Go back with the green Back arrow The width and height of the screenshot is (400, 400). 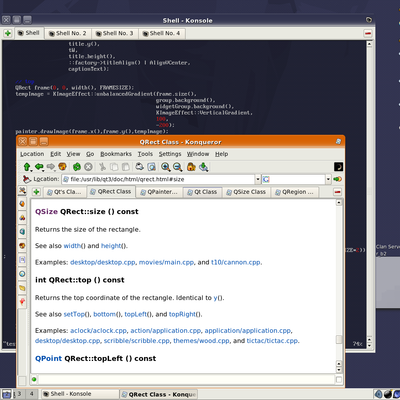pos(40,167)
